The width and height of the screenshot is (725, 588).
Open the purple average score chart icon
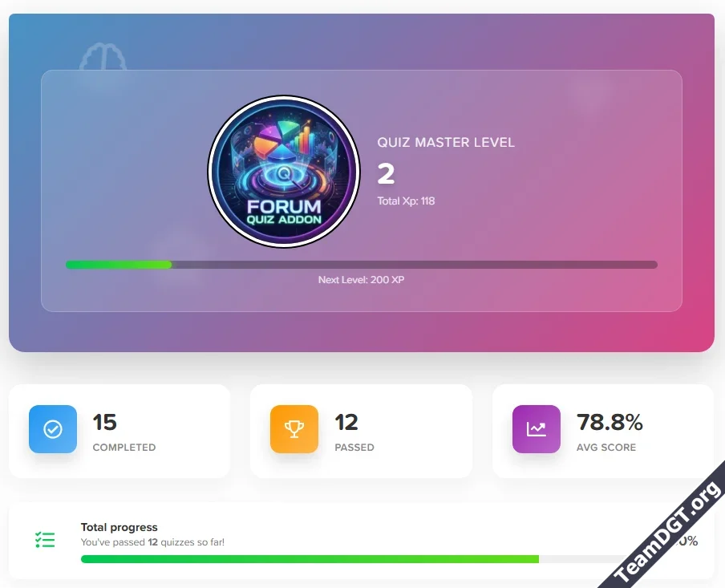[x=536, y=429]
